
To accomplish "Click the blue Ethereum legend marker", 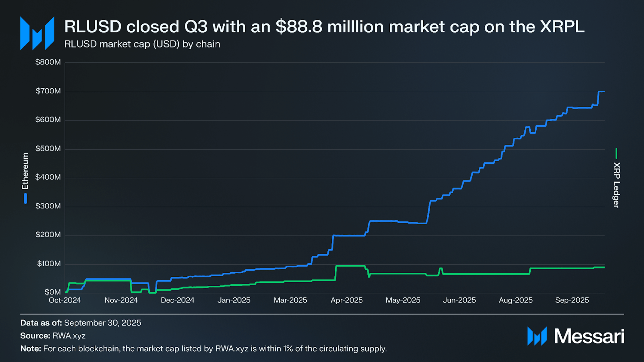I will click(x=26, y=199).
